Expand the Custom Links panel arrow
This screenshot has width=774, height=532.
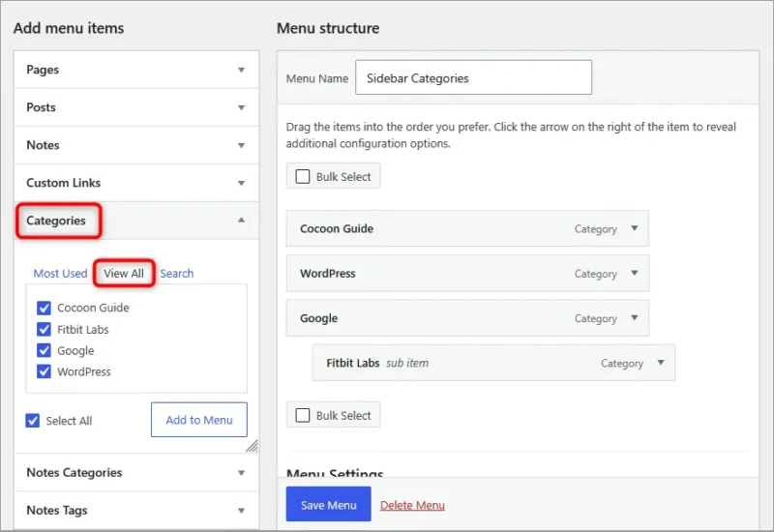click(241, 183)
